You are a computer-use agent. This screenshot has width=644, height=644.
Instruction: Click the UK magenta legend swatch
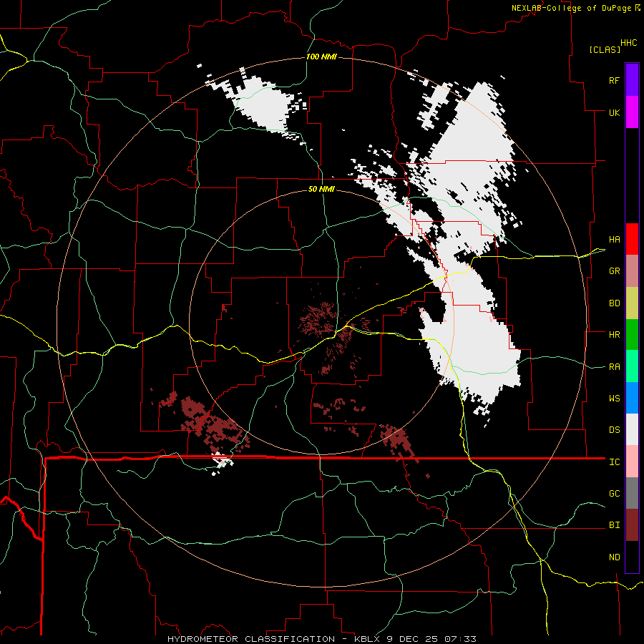coord(632,112)
